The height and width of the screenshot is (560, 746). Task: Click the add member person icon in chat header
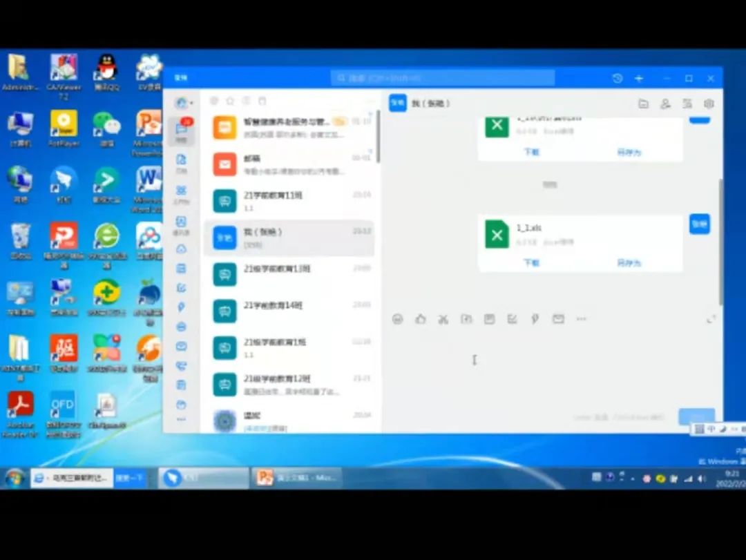[x=665, y=104]
